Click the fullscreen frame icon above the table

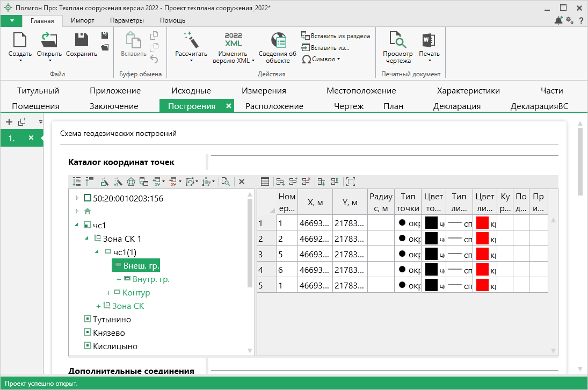(351, 182)
